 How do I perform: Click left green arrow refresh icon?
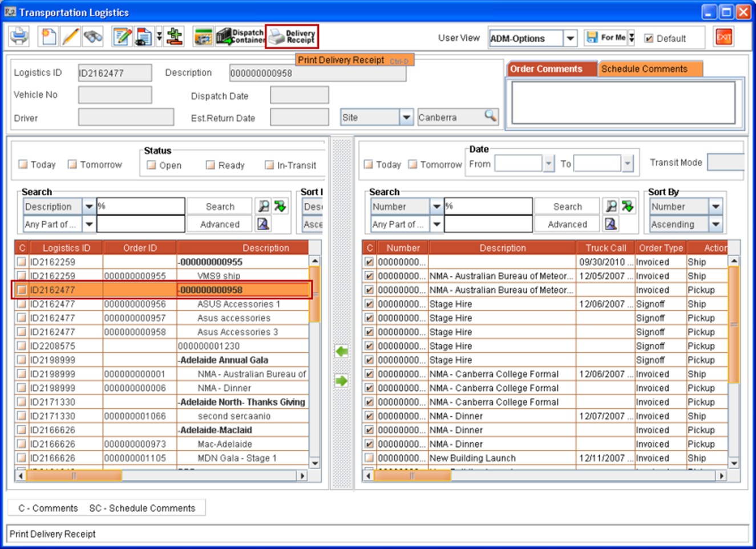tap(280, 206)
